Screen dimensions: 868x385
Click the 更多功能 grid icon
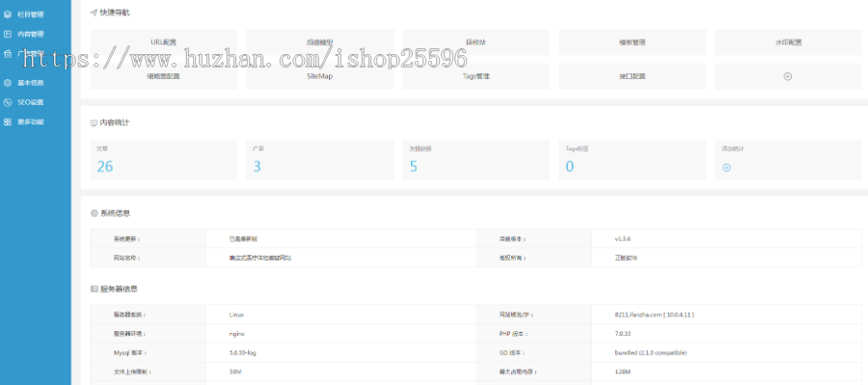pos(7,122)
